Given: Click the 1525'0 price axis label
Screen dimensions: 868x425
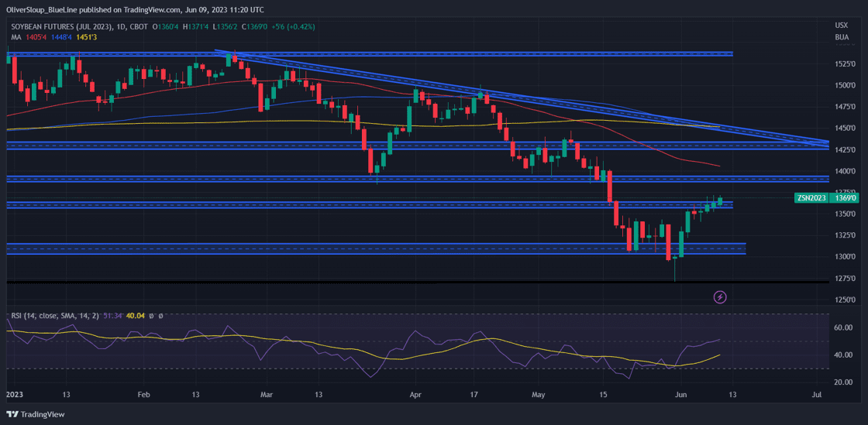Looking at the screenshot, I should click(x=845, y=64).
